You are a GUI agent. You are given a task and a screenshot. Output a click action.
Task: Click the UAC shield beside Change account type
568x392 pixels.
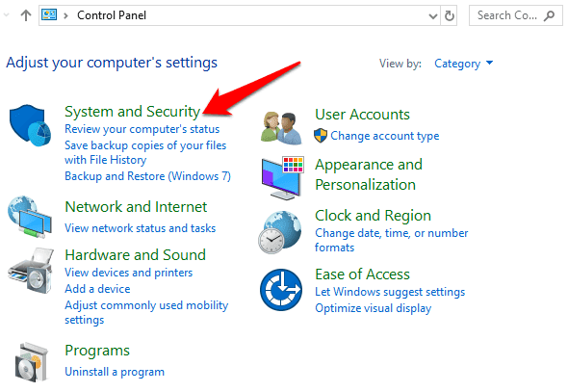(321, 136)
